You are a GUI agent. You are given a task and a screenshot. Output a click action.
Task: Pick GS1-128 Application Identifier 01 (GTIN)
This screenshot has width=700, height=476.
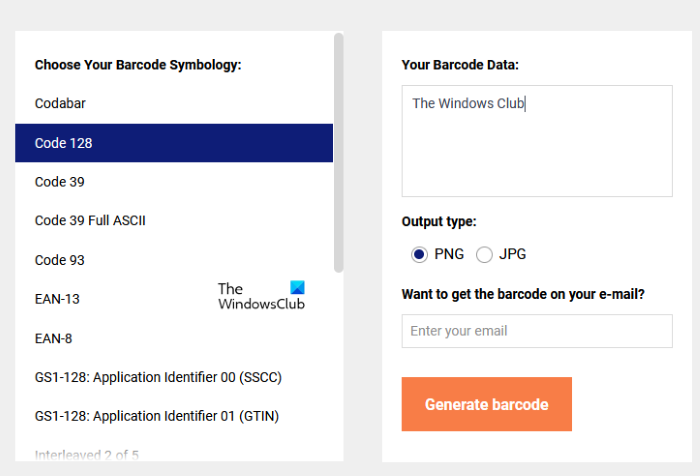click(x=156, y=416)
